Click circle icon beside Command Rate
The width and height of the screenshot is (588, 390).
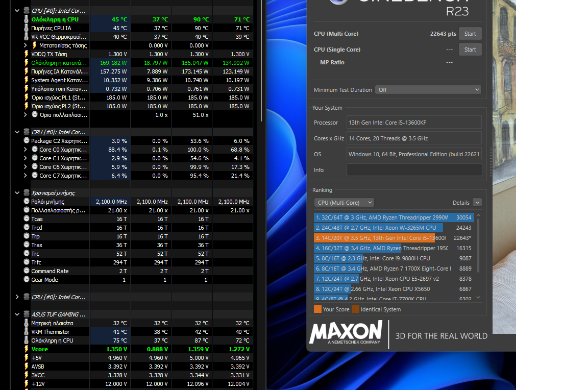(26, 271)
